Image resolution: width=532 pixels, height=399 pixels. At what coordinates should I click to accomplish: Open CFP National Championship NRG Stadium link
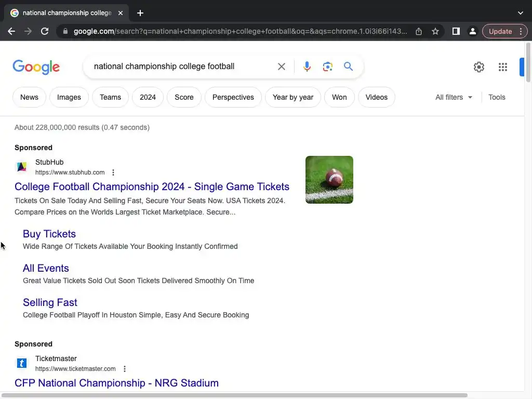[116, 383]
